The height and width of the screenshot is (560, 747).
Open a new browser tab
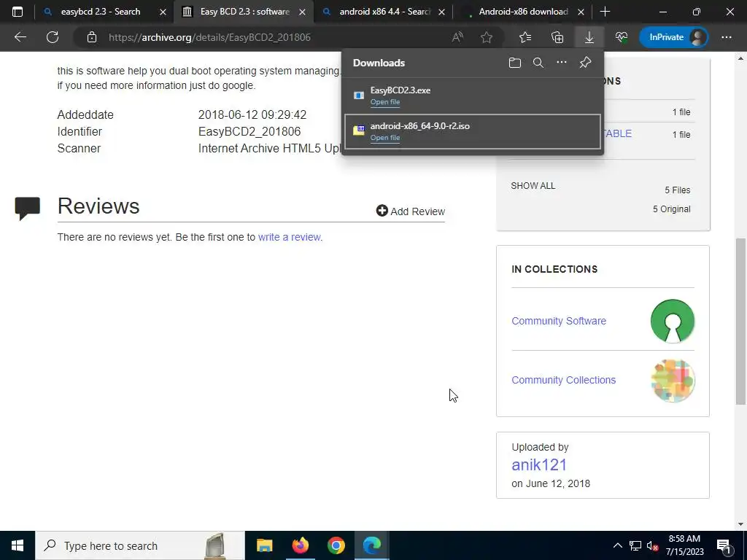tap(605, 12)
